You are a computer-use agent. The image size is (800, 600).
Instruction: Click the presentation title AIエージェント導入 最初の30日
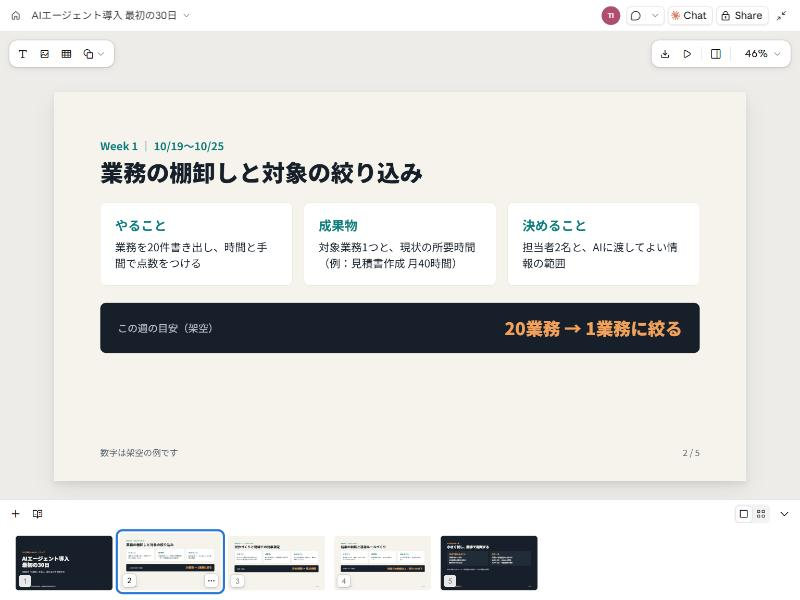[104, 15]
